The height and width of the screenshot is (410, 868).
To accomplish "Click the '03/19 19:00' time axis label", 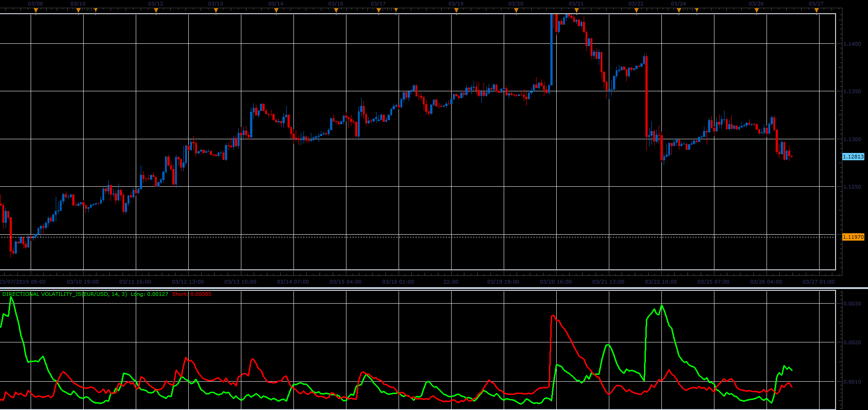I will (503, 282).
